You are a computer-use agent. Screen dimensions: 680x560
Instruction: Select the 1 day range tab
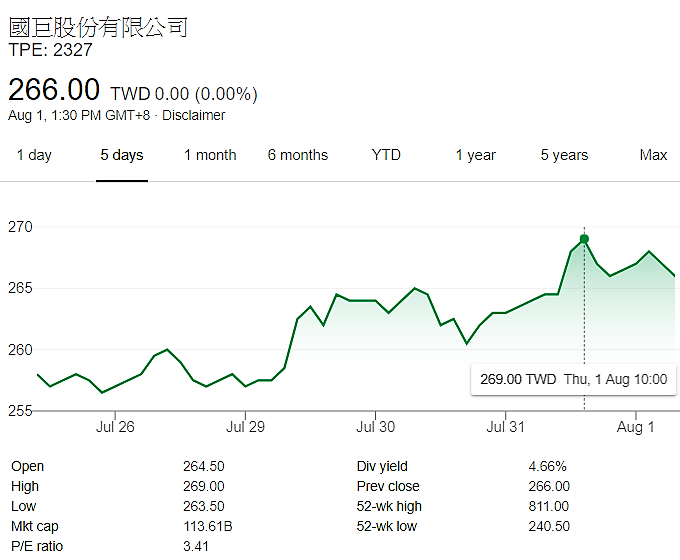[x=34, y=155]
